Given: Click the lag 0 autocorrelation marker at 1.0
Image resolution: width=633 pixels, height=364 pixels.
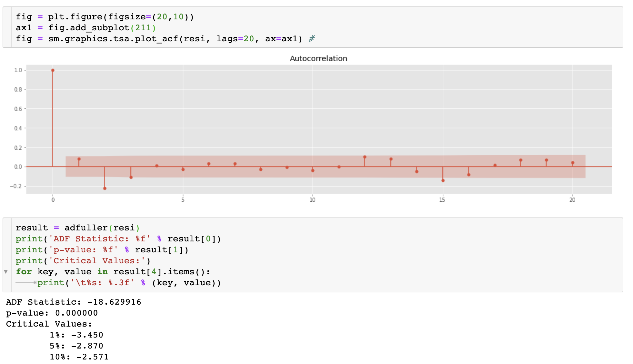Looking at the screenshot, I should pyautogui.click(x=53, y=70).
